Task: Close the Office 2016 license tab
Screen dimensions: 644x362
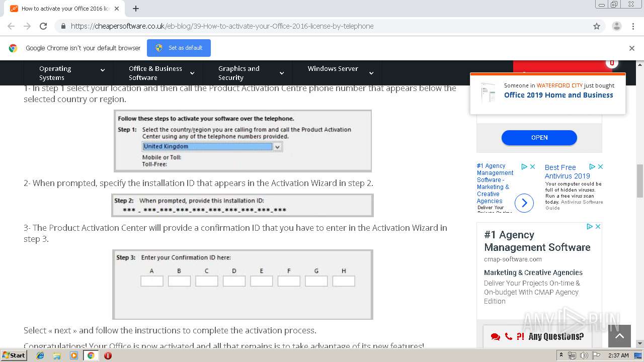Action: [x=117, y=9]
